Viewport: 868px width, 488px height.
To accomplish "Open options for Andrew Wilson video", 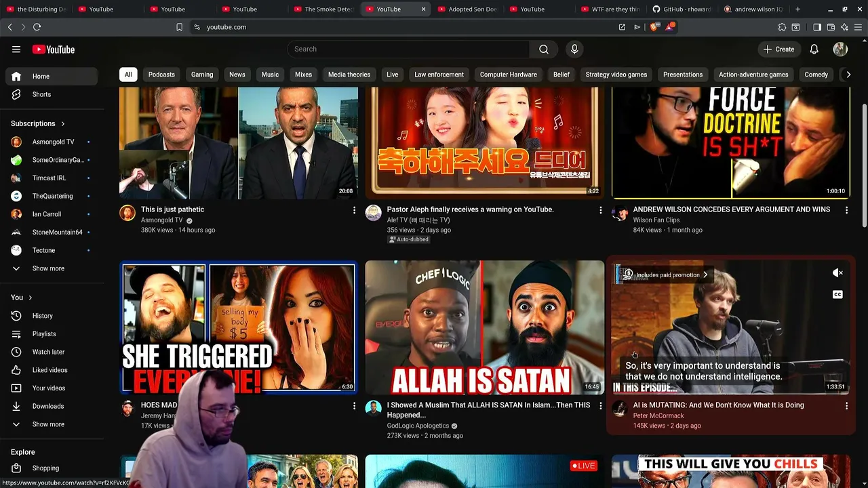I will [846, 210].
